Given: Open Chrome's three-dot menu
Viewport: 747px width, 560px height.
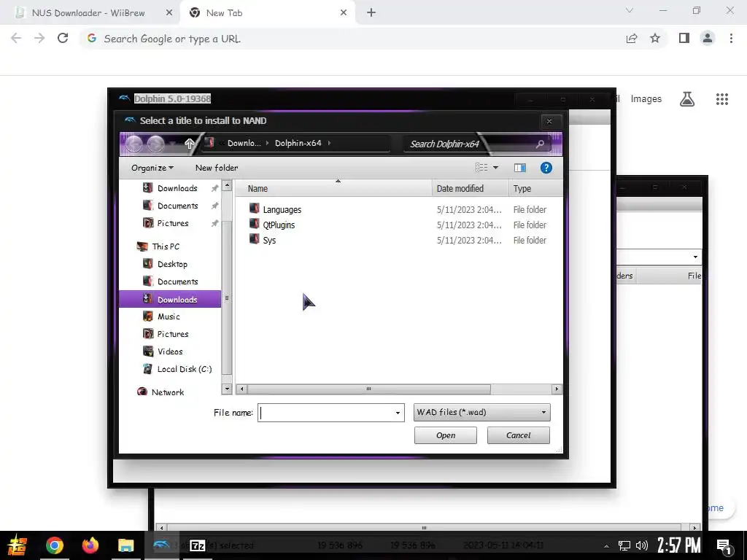Looking at the screenshot, I should (x=731, y=38).
